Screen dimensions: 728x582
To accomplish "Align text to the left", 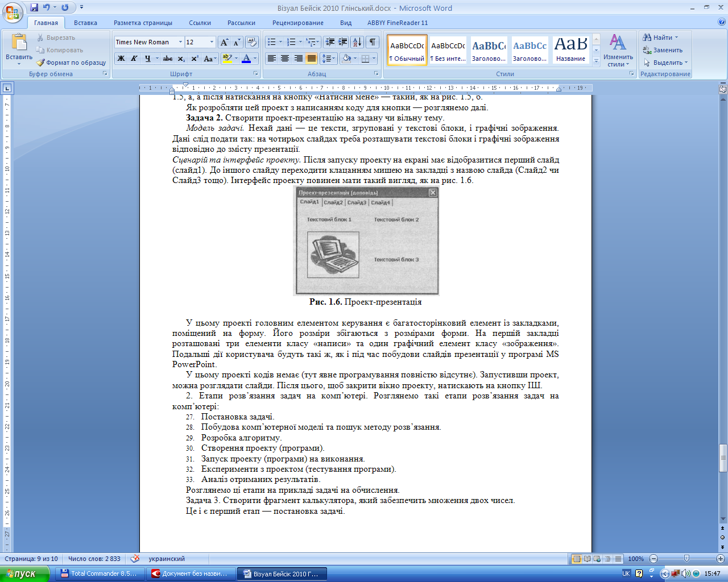I will [272, 59].
